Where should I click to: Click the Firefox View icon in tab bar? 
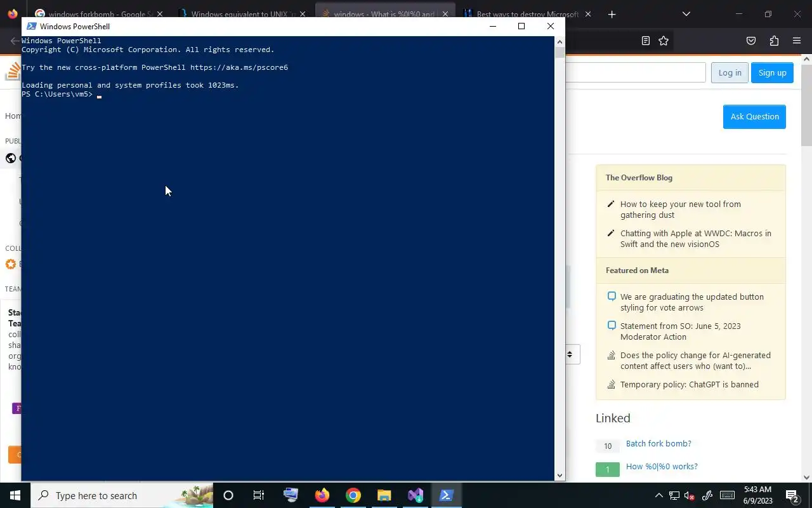click(13, 14)
